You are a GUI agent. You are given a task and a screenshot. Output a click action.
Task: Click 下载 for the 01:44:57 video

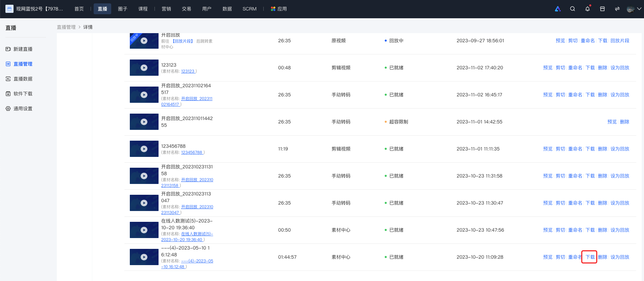point(590,257)
